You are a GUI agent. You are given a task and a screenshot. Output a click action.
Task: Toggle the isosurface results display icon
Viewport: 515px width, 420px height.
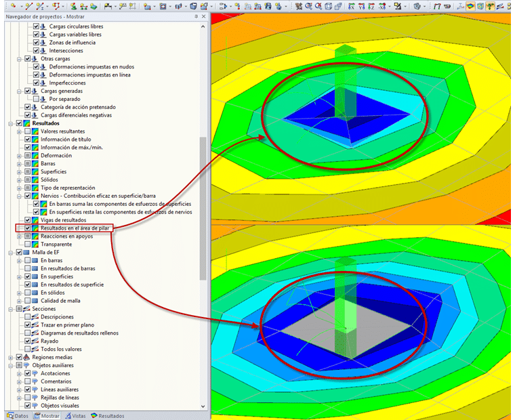click(471, 6)
